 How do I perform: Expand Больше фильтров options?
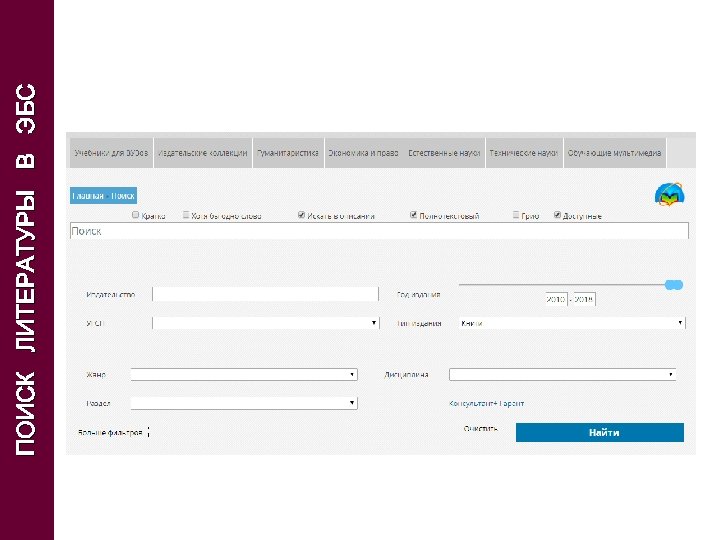tap(113, 432)
